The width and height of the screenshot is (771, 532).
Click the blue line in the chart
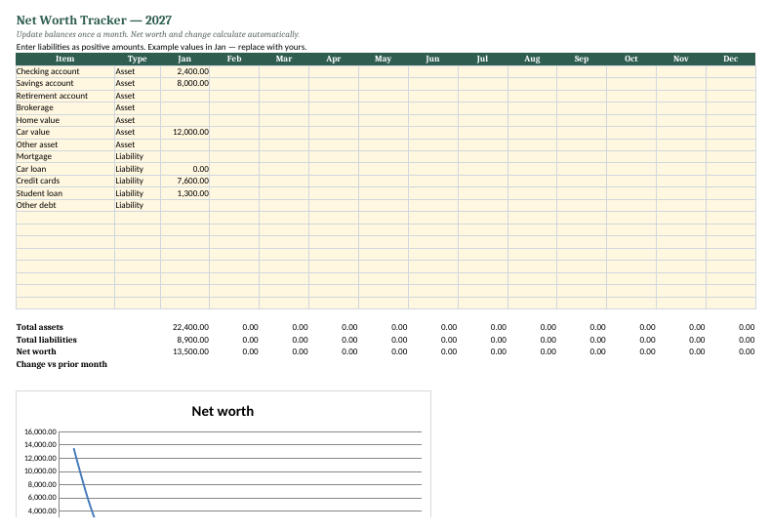pyautogui.click(x=84, y=482)
